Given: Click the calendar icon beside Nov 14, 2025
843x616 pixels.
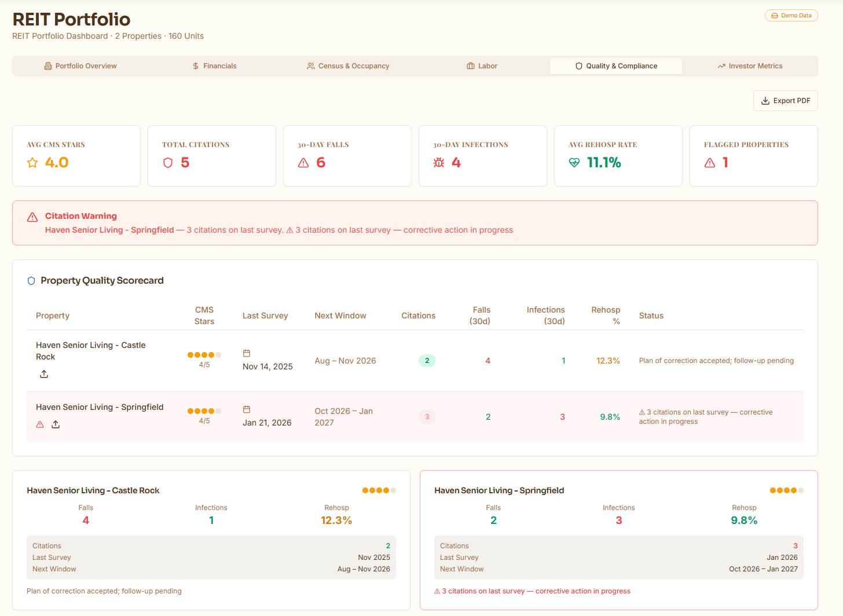Looking at the screenshot, I should [x=247, y=352].
